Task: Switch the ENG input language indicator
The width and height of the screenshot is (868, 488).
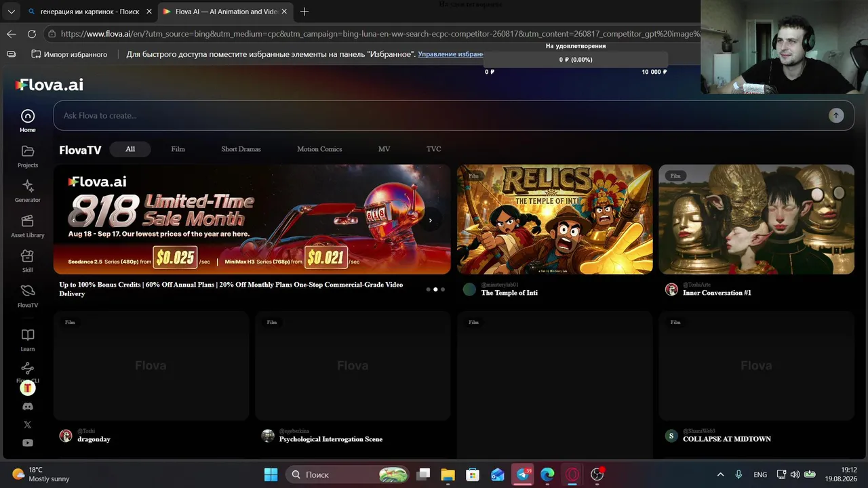Action: click(760, 474)
